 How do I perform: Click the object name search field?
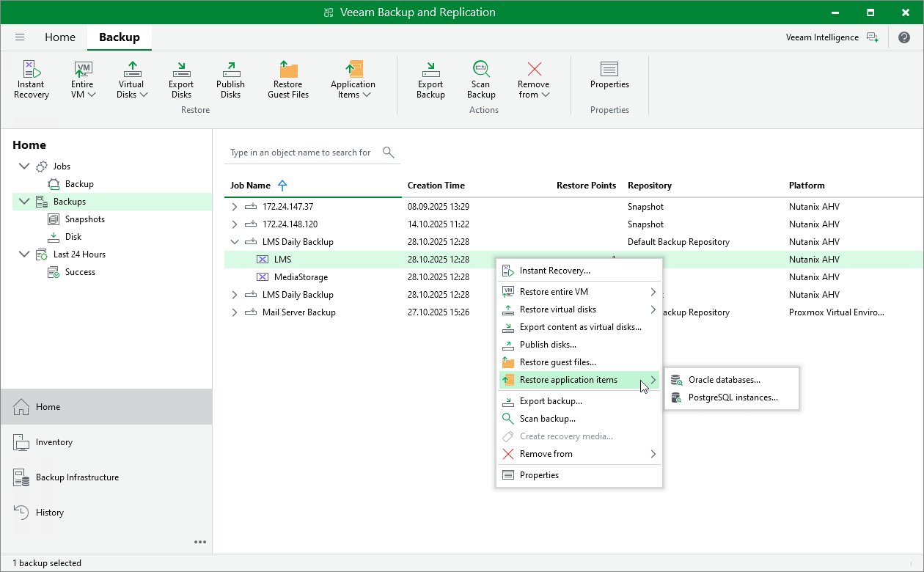(301, 153)
